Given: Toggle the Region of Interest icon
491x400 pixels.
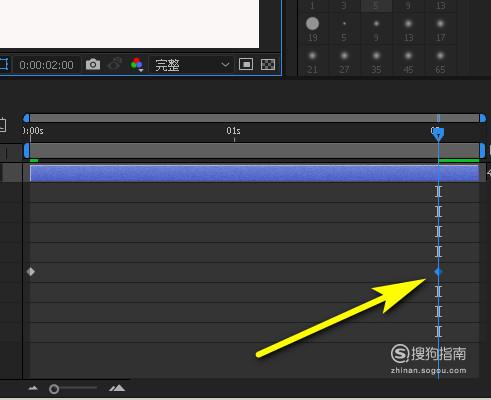Looking at the screenshot, I should coord(246,64).
